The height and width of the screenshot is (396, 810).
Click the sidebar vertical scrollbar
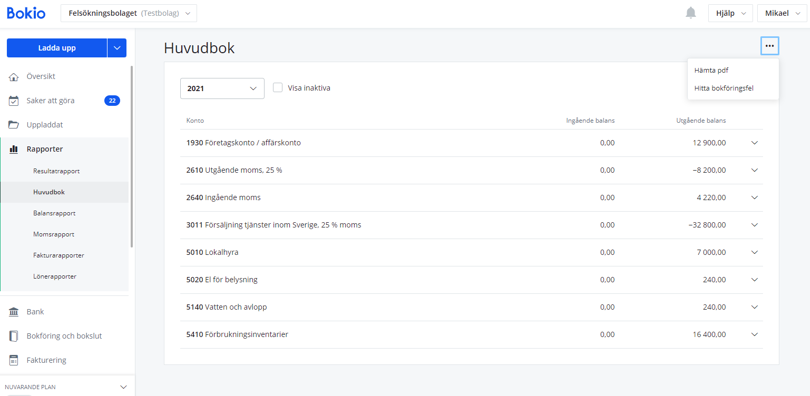pos(131,156)
